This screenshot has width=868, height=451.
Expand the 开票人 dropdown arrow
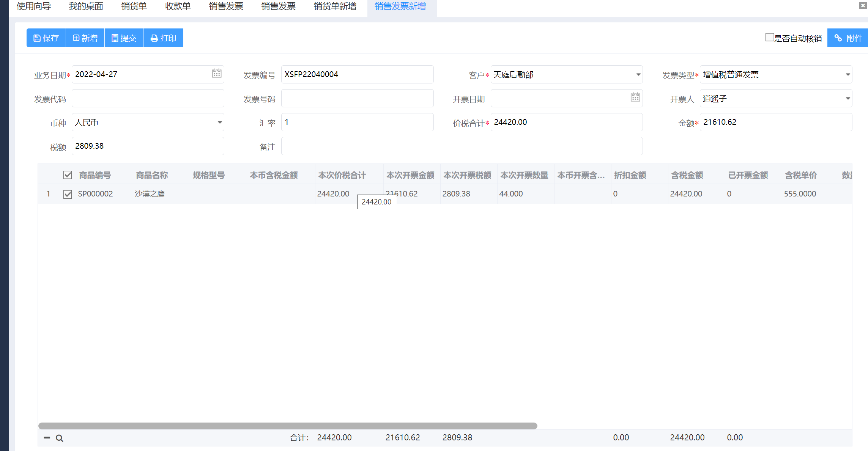point(848,99)
